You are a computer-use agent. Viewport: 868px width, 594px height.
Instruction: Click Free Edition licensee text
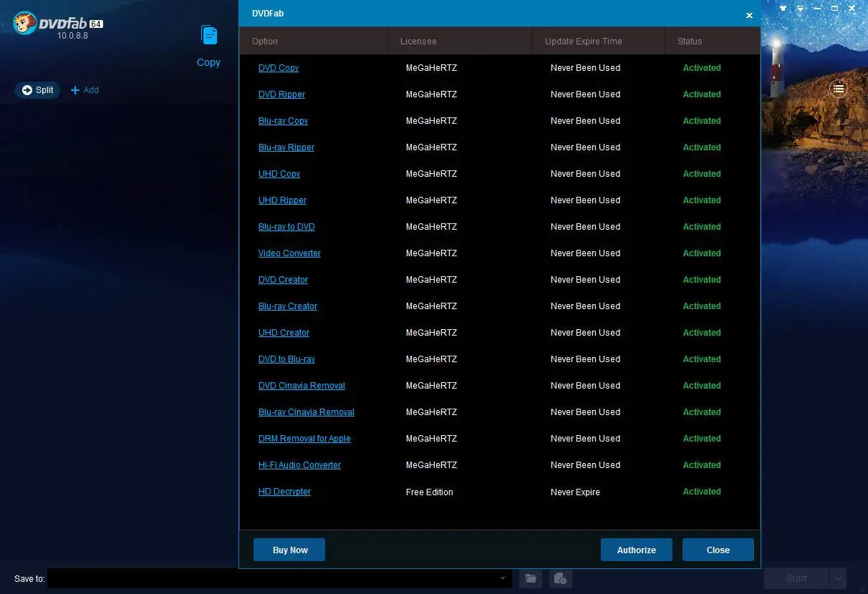coord(430,492)
